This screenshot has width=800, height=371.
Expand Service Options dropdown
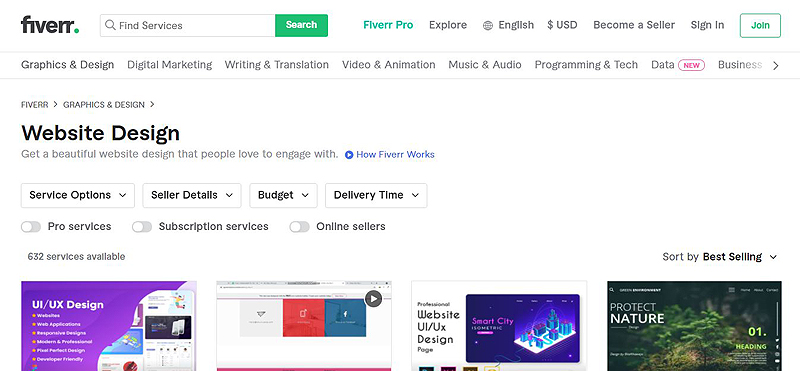click(78, 195)
